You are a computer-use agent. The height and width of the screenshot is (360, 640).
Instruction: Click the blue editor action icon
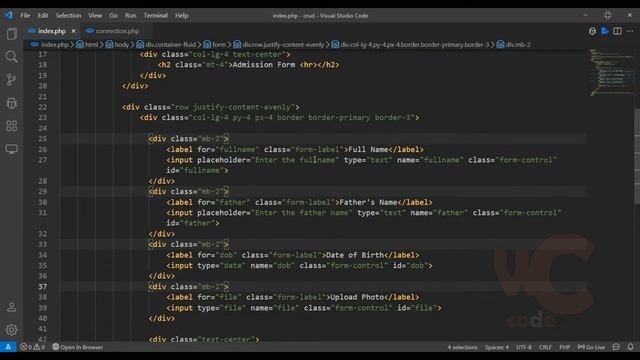coord(605,31)
